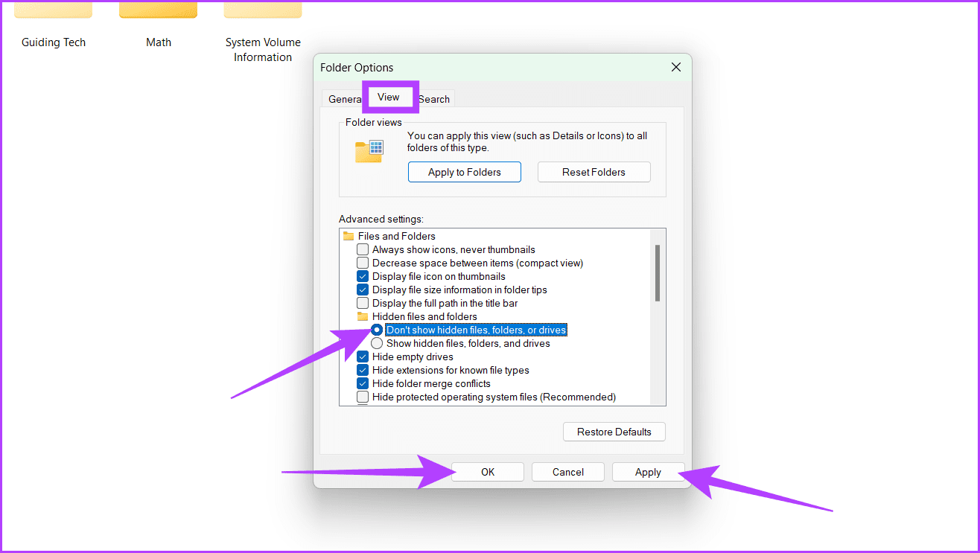Uncheck Hide empty drives

[x=363, y=357]
